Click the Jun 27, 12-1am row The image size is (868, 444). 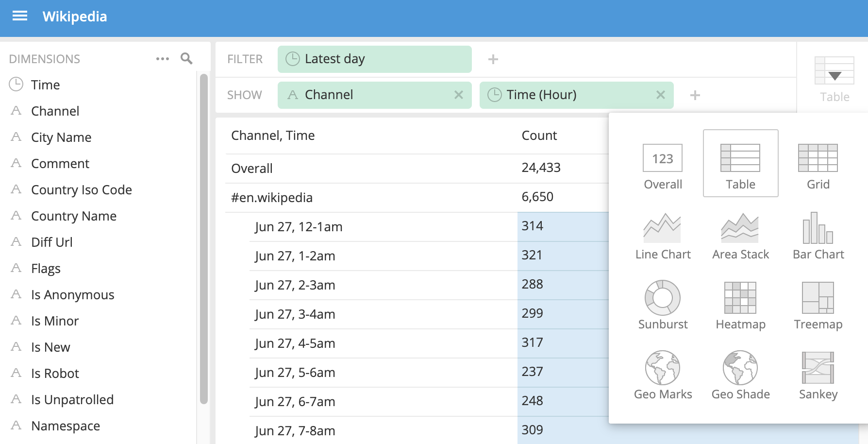[429, 227]
